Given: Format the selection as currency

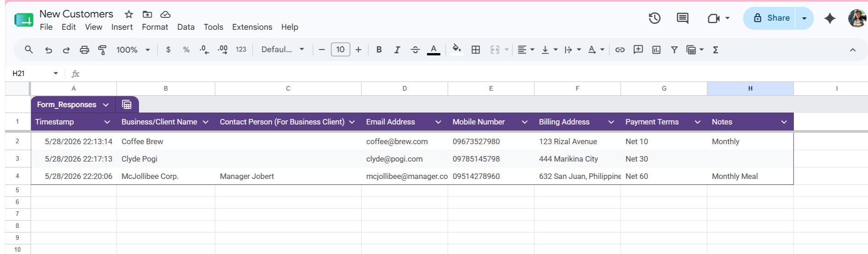Looking at the screenshot, I should point(168,49).
